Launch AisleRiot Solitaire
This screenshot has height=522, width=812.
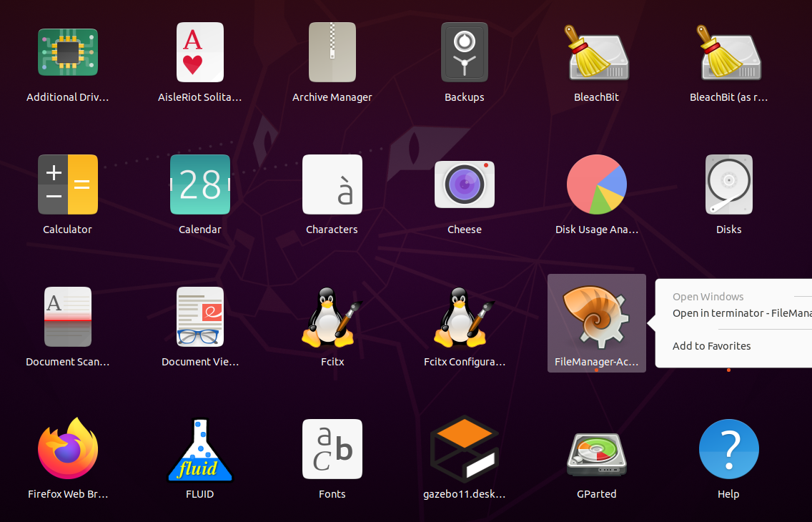click(x=200, y=52)
